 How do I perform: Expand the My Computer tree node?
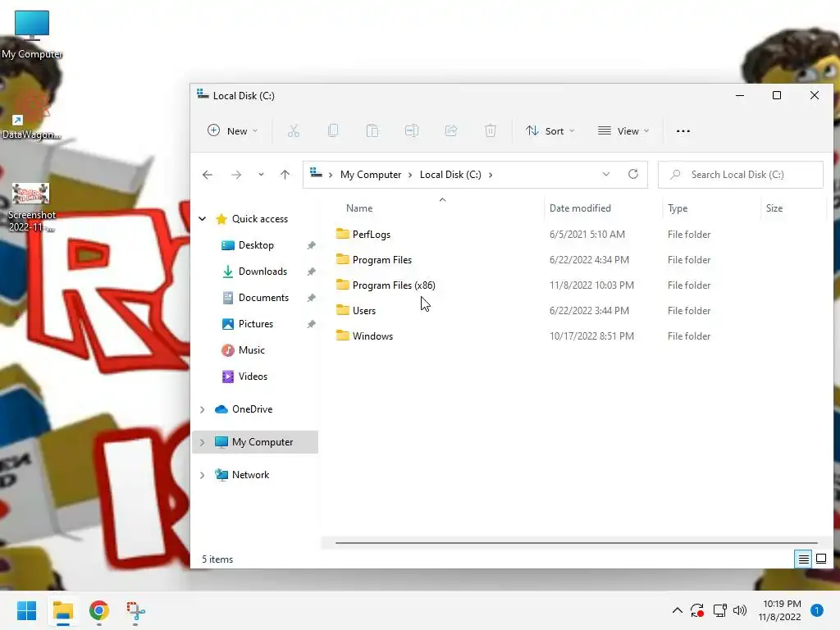pos(203,442)
